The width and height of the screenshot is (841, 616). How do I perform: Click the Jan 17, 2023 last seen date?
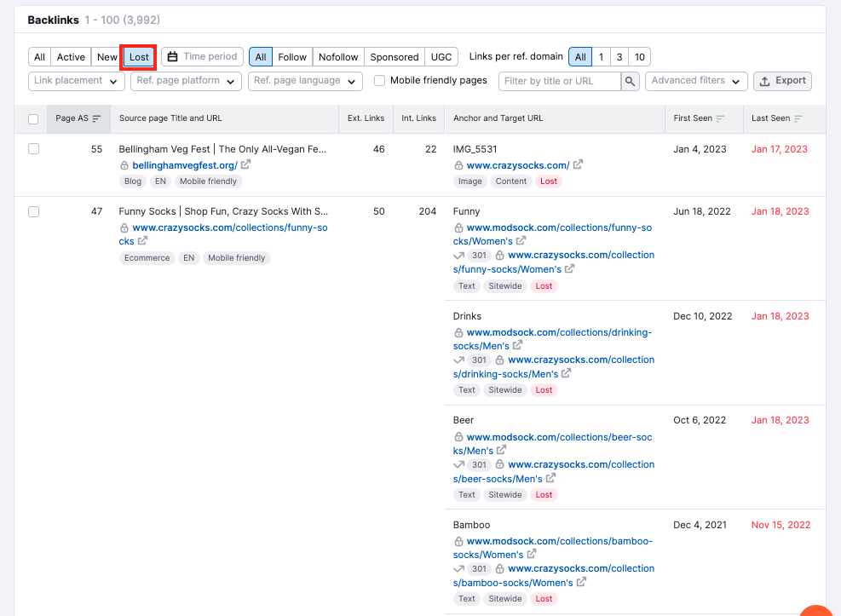780,150
